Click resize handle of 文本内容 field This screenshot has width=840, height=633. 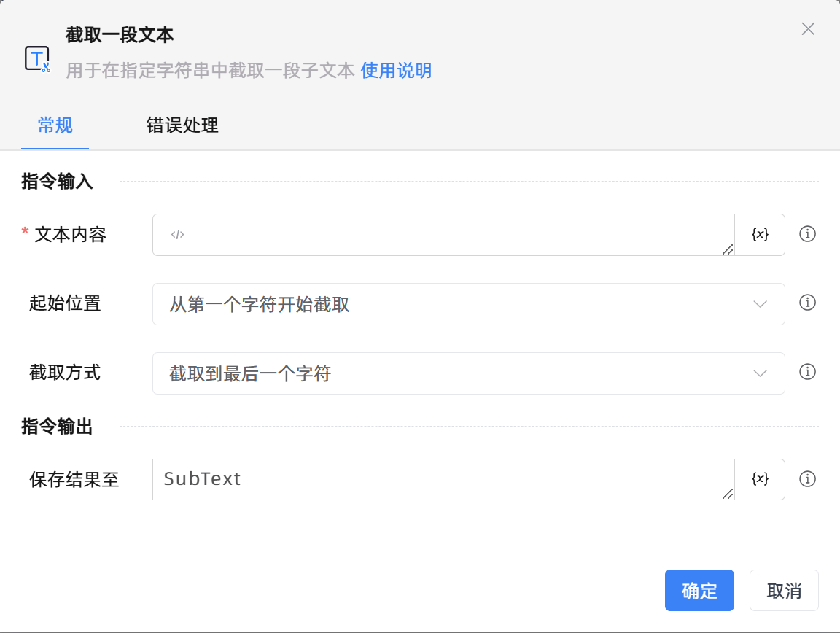(x=727, y=249)
